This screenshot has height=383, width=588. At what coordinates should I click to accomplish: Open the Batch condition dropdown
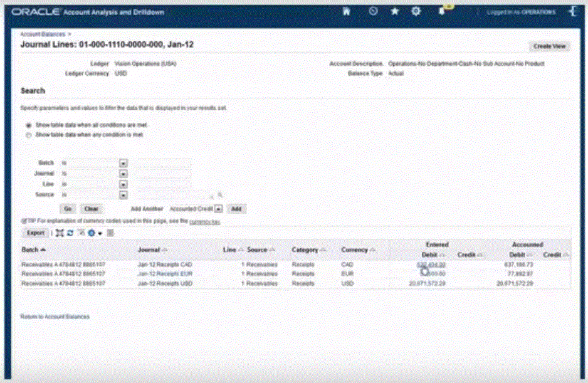pyautogui.click(x=123, y=163)
